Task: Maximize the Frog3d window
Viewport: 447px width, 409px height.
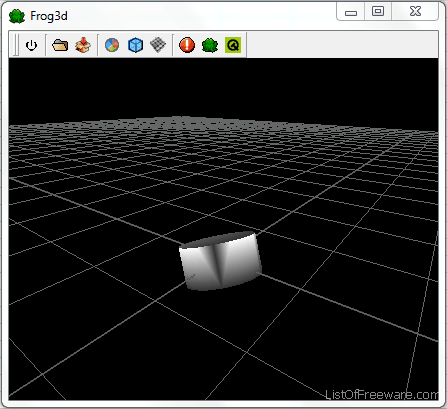Action: [378, 12]
